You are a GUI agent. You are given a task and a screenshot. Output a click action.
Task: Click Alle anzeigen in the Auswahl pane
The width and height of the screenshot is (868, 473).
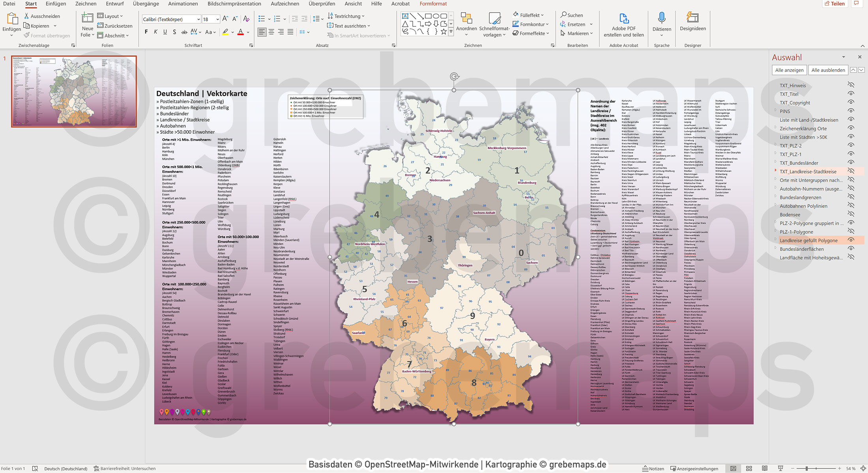[x=790, y=70]
